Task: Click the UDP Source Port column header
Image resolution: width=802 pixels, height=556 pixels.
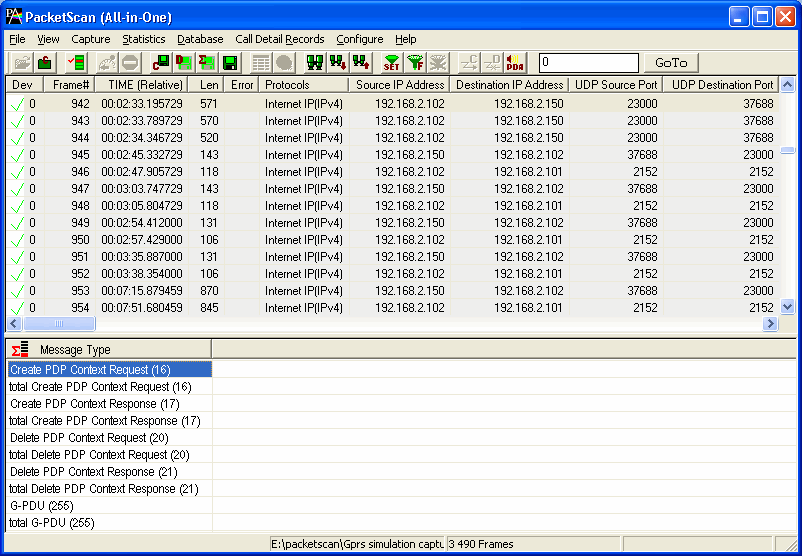Action: pos(616,85)
